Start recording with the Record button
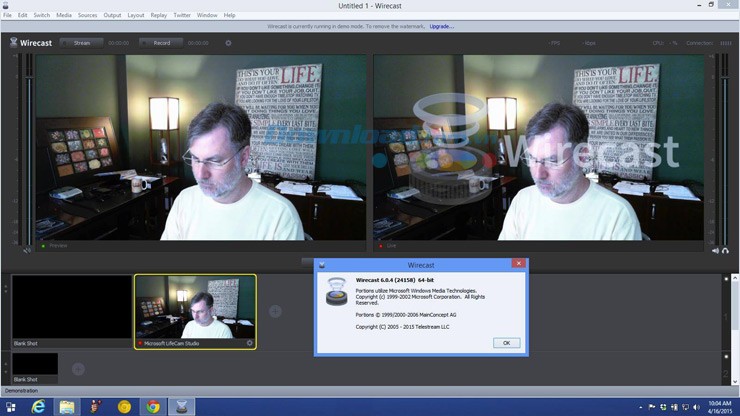 (161, 43)
